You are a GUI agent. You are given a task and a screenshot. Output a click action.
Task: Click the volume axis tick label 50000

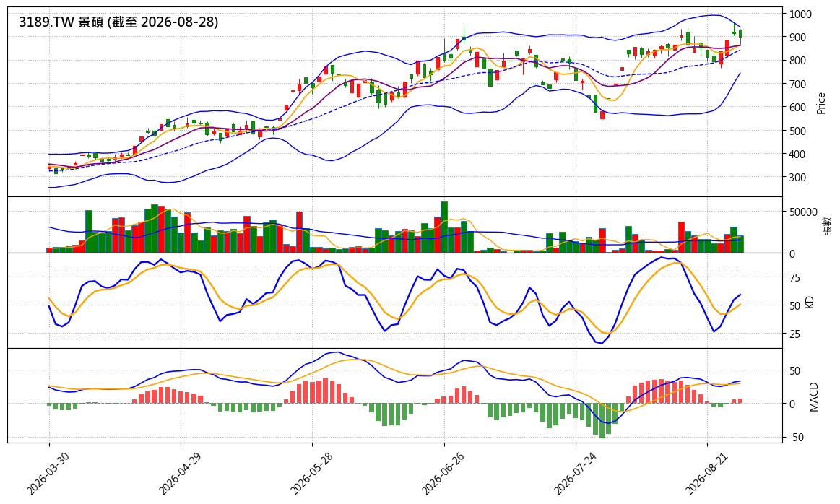(804, 212)
